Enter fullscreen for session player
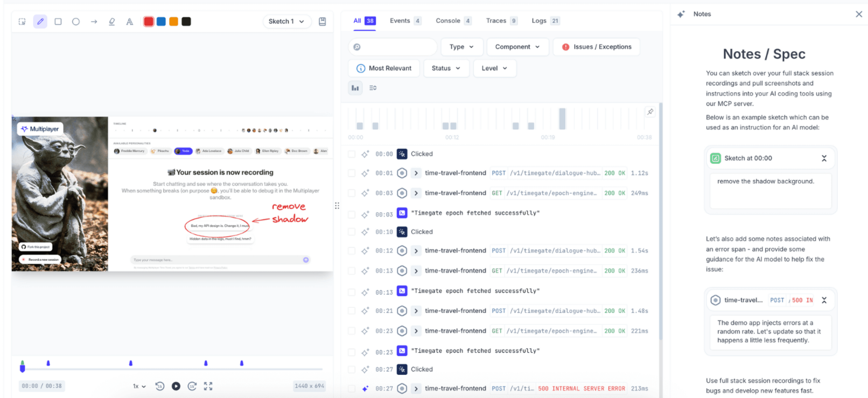The width and height of the screenshot is (868, 398). [x=208, y=386]
